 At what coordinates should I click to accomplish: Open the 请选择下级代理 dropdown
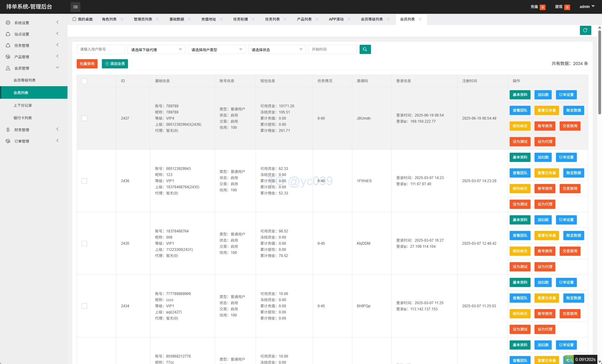pyautogui.click(x=156, y=50)
